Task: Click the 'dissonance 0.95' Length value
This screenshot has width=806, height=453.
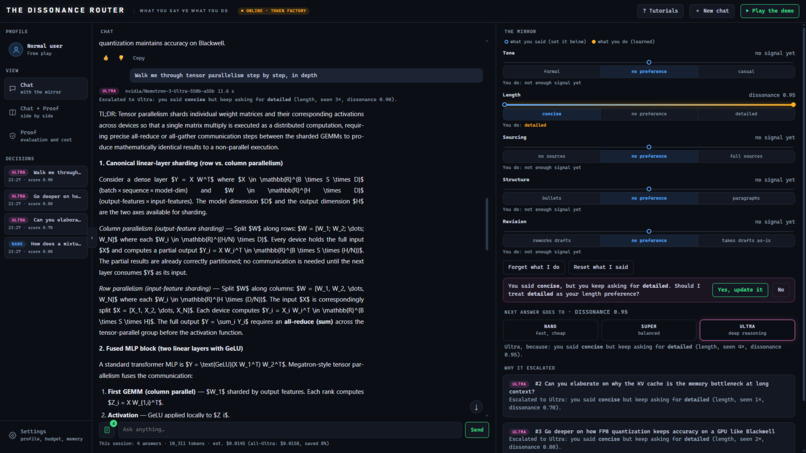Action: click(772, 95)
